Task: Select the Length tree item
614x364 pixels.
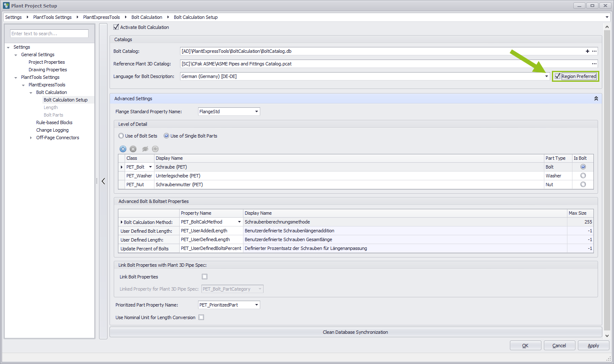Action: [51, 107]
